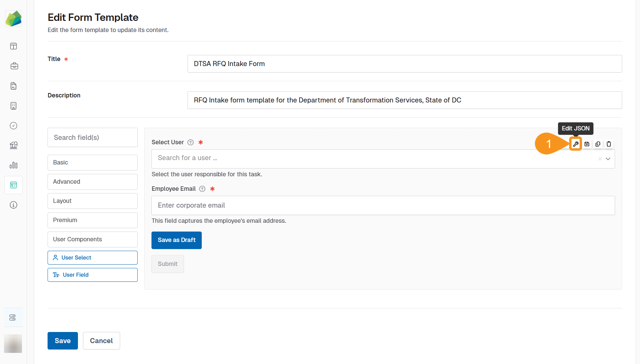Expand the Advanced field category
Viewport: 640px width, 364px height.
pos(92,182)
